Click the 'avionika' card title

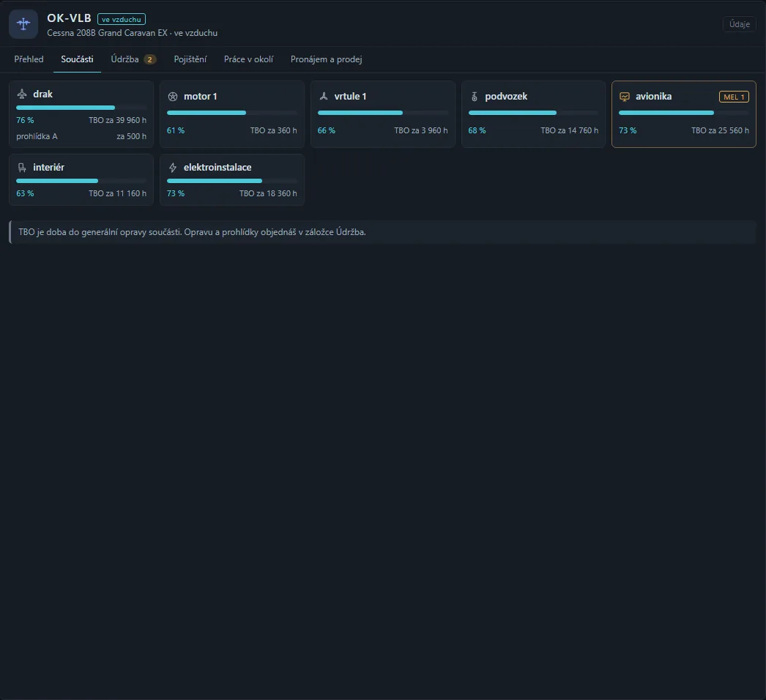pyautogui.click(x=654, y=96)
